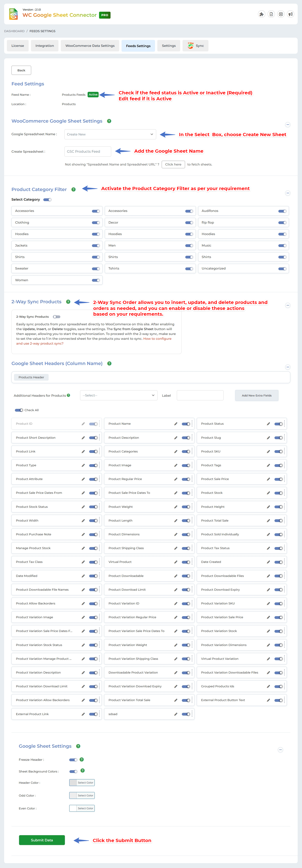Click the megaphone announcements icon
This screenshot has width=302, height=868.
pos(290,14)
